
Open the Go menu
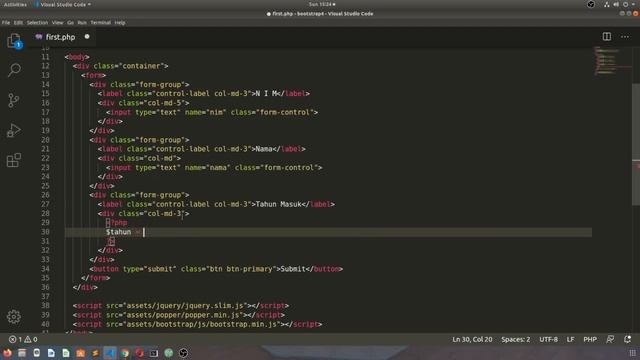coord(71,22)
